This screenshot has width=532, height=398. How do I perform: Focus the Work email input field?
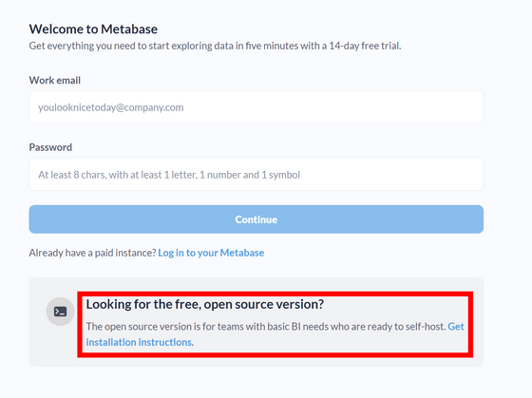(x=256, y=107)
